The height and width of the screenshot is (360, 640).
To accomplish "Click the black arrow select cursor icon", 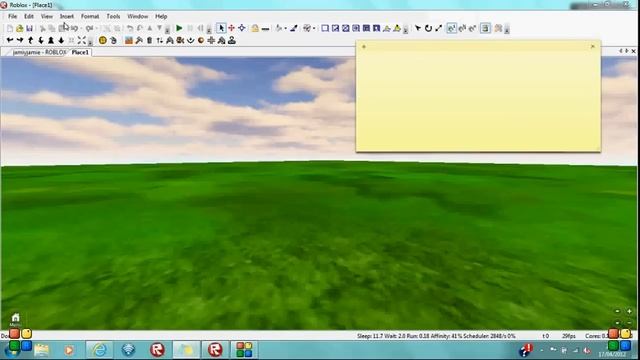I will 418,28.
